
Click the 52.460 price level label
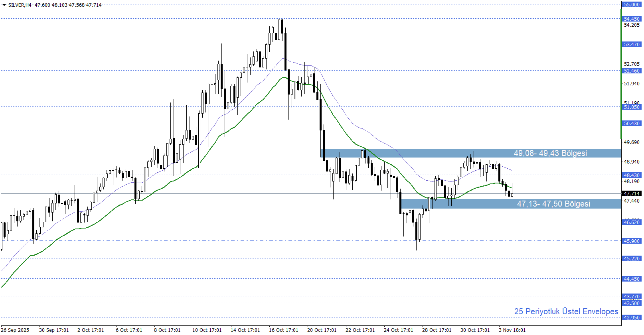(632, 71)
